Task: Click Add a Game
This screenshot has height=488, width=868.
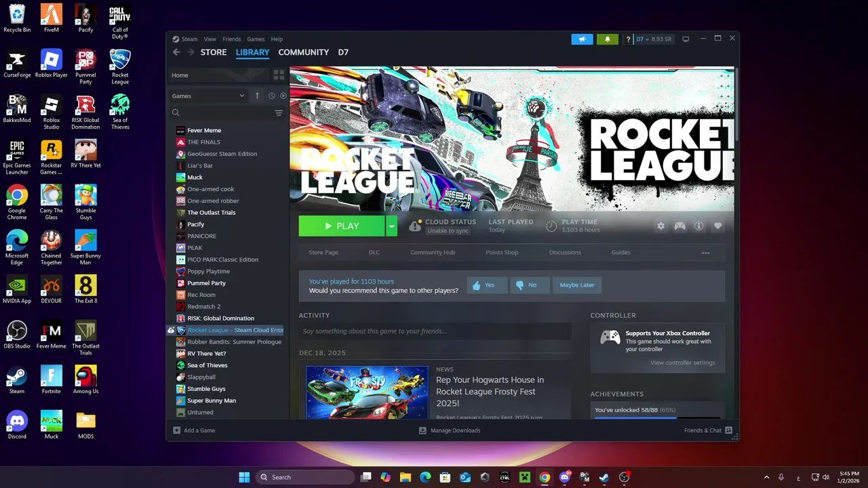Action: coord(194,430)
